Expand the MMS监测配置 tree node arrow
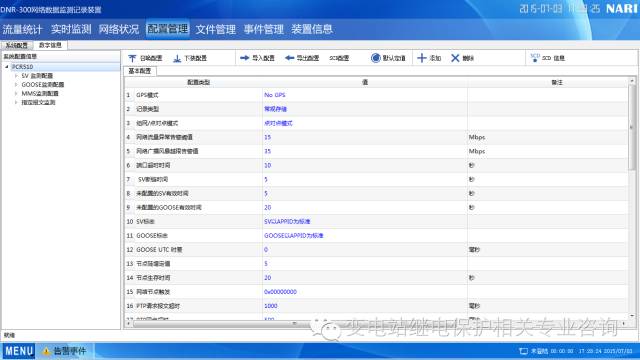Image resolution: width=640 pixels, height=360 pixels. [16, 93]
